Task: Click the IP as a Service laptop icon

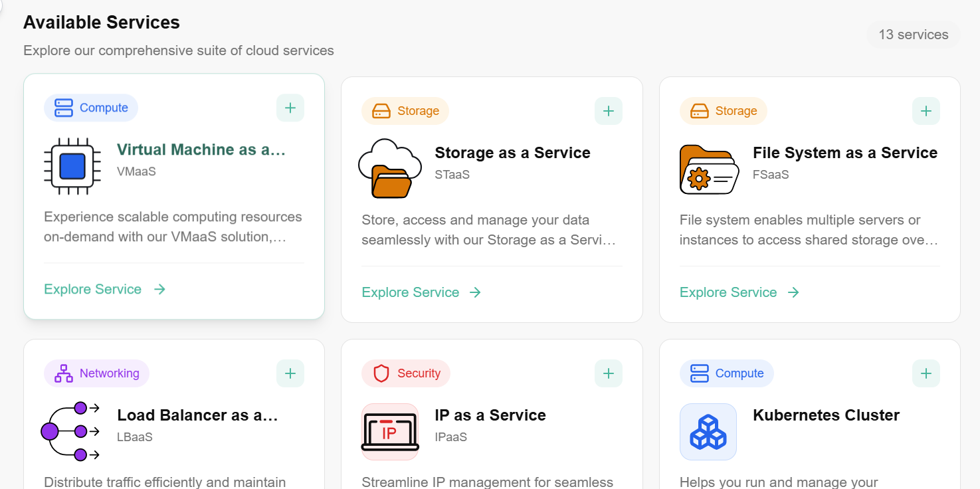Action: coord(390,431)
